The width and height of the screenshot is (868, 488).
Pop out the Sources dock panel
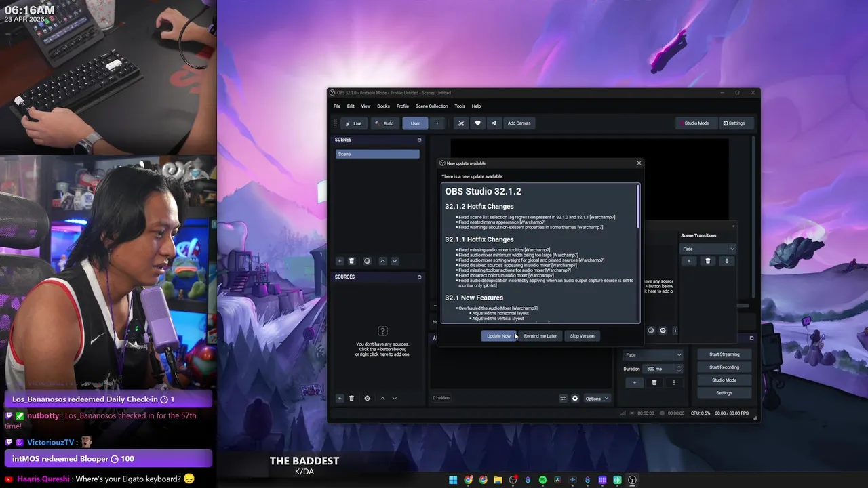coord(419,277)
